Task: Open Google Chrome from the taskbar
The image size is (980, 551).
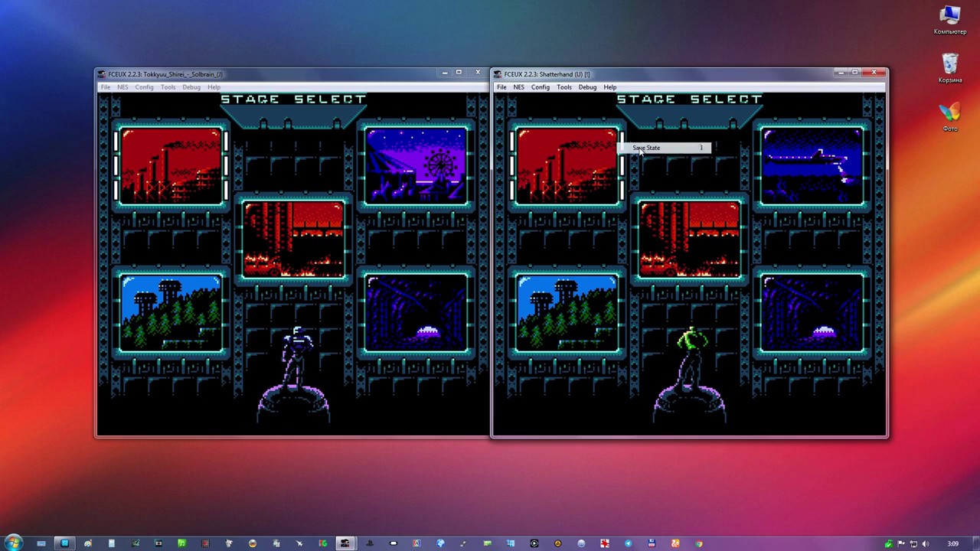Action: pos(698,543)
